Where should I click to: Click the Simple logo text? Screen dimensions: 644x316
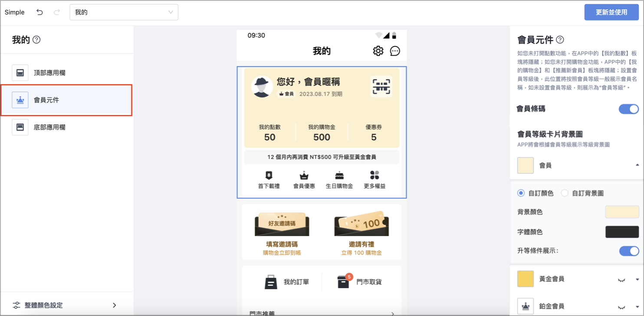coord(15,12)
